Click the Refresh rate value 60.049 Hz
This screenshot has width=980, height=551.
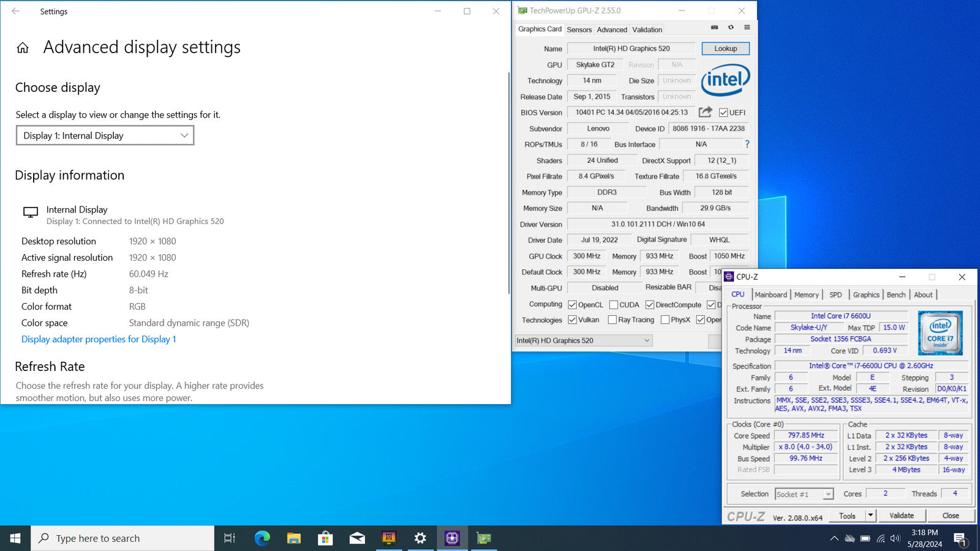coord(148,274)
